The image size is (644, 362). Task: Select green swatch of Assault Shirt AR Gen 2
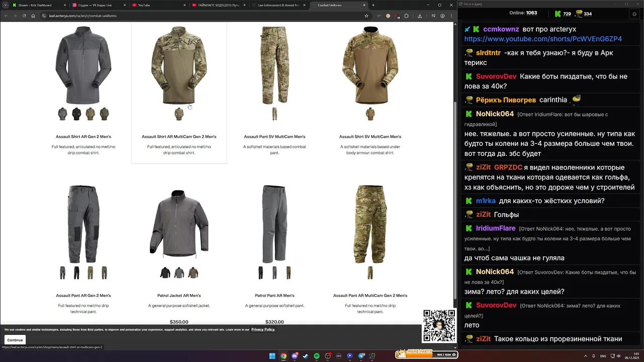coord(104,114)
